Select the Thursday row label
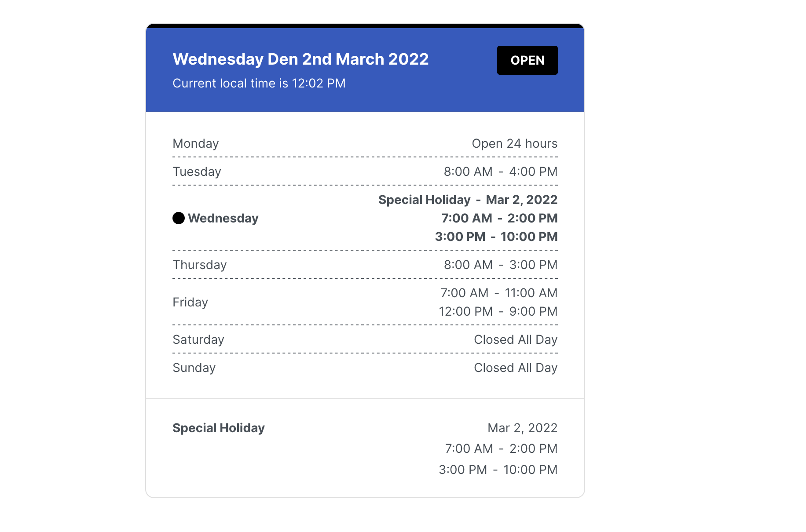Screen dimensions: 806x532 pos(200,265)
